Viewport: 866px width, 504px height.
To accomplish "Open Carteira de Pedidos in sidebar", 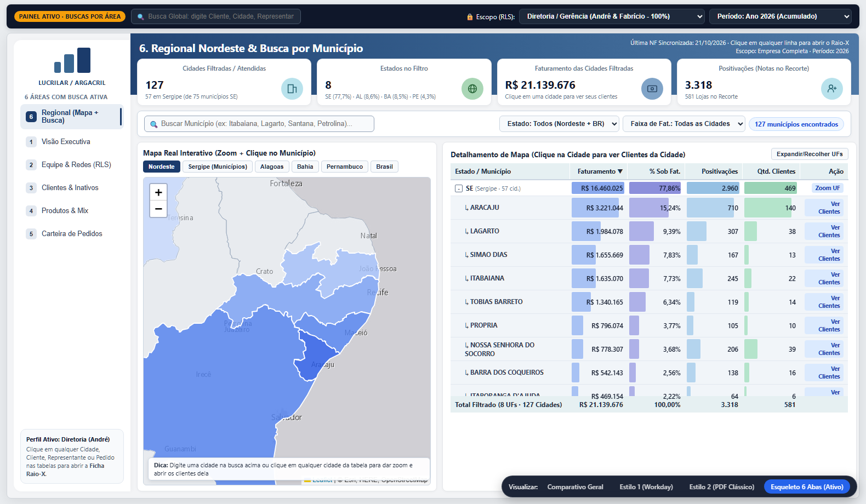I will coord(72,234).
